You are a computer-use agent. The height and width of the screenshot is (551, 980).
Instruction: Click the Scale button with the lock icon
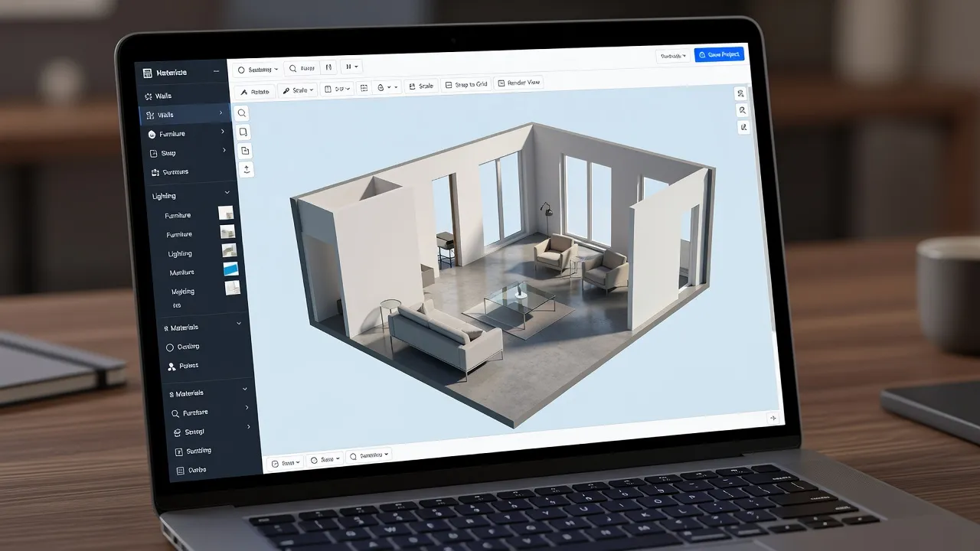(421, 86)
